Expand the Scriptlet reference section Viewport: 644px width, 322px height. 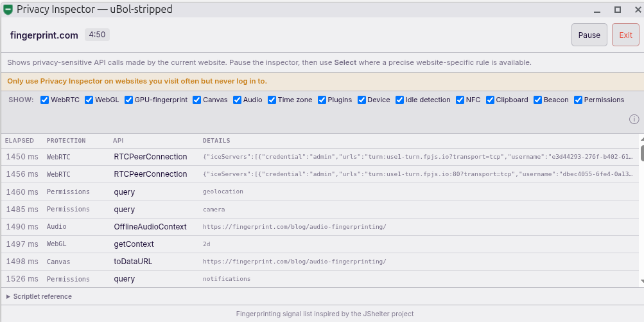coord(39,296)
